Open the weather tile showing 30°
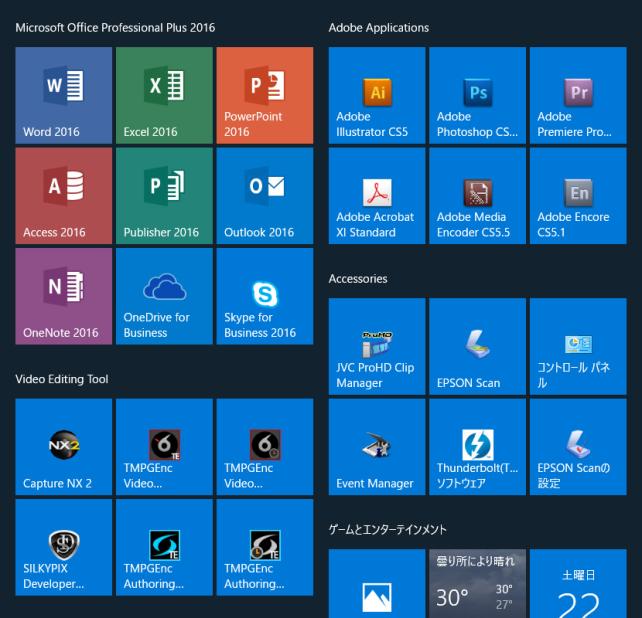This screenshot has width=642, height=618. click(x=477, y=584)
